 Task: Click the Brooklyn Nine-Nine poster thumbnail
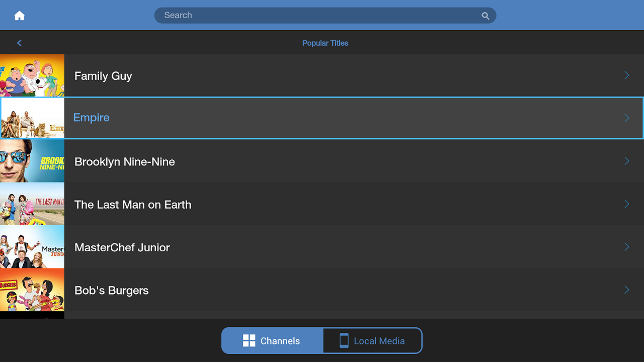coord(32,161)
